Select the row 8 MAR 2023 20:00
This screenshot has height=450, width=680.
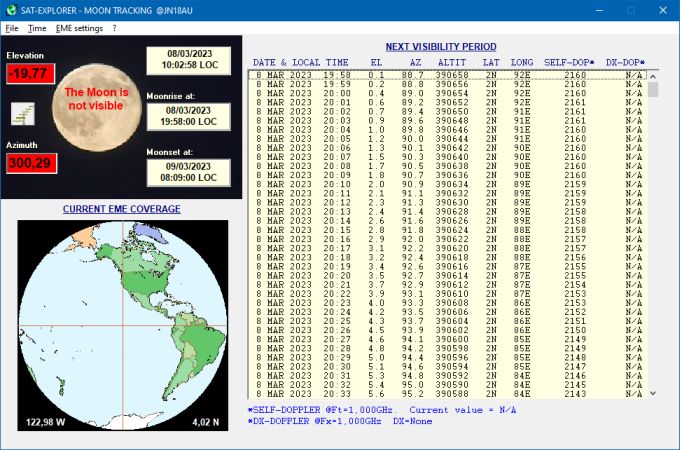tap(448, 93)
